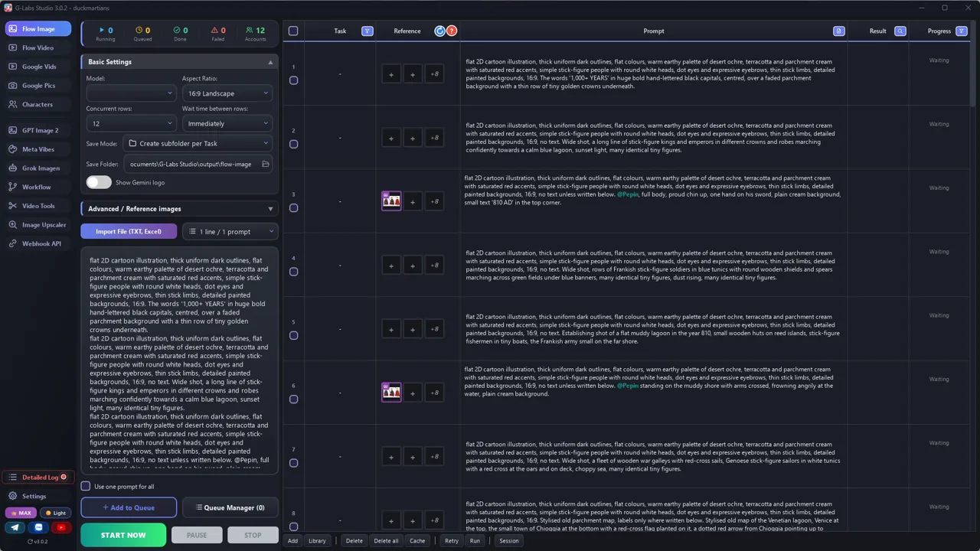Click the Zalo chat icon
Viewport: 980px width, 551px height.
click(x=38, y=527)
